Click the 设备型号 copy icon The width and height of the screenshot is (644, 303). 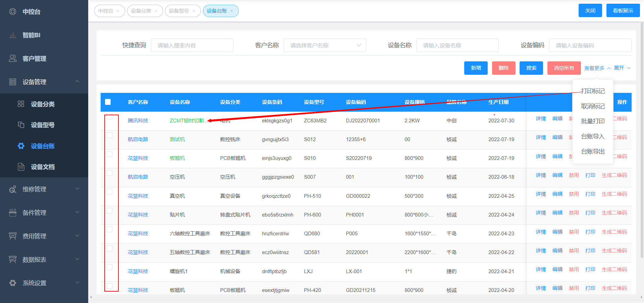pos(21,125)
